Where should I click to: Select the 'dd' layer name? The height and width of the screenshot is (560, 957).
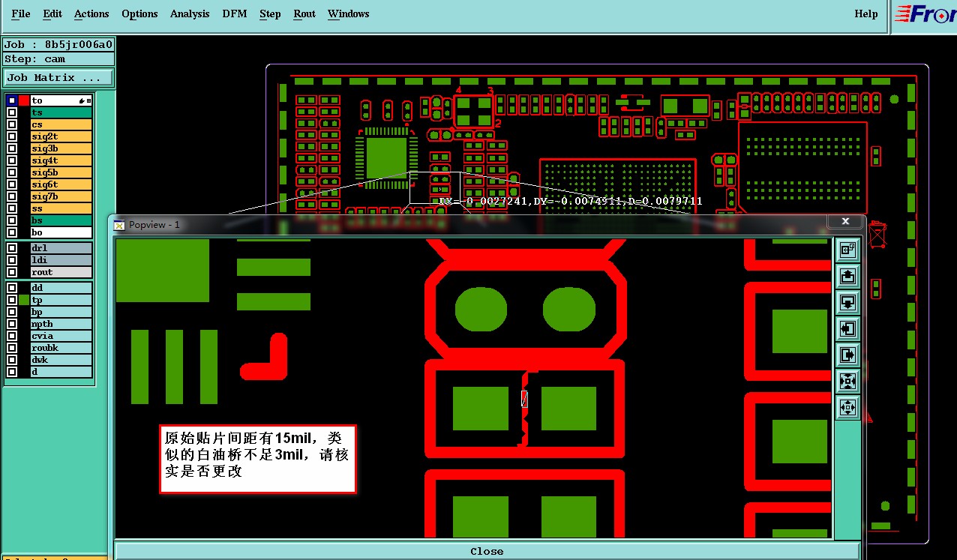click(x=61, y=288)
